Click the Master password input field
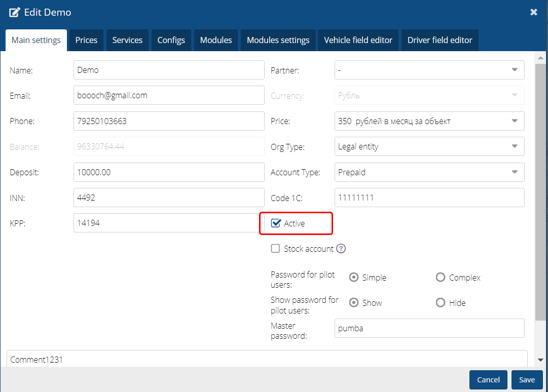This screenshot has width=548, height=392. click(x=429, y=328)
